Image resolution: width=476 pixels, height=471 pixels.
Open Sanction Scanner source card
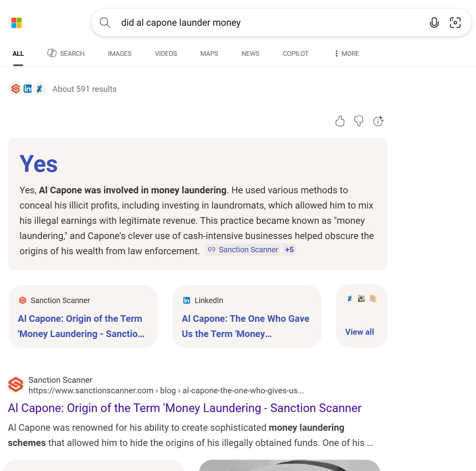83,316
